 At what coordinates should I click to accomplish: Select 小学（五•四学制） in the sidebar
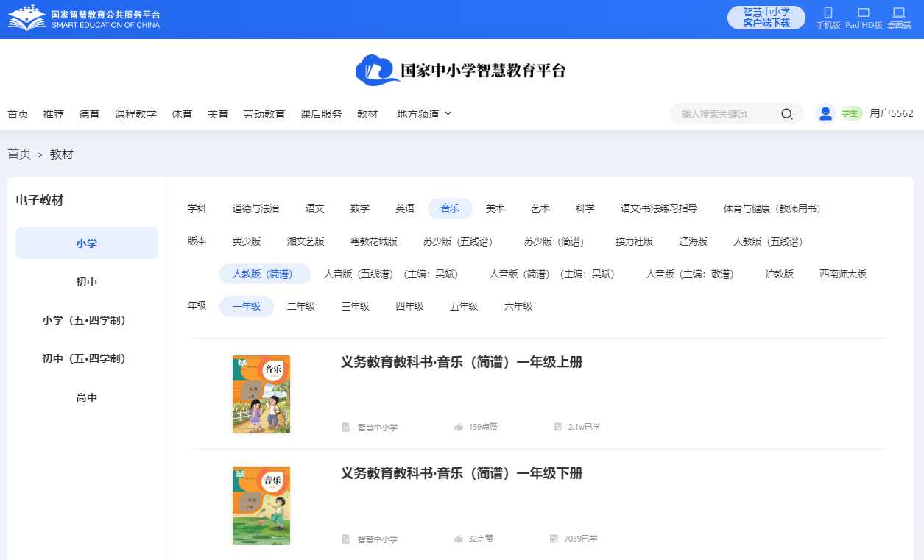[x=87, y=320]
